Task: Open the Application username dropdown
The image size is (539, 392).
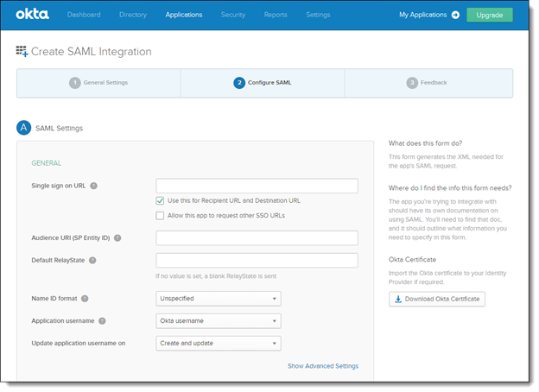Action: pos(219,321)
